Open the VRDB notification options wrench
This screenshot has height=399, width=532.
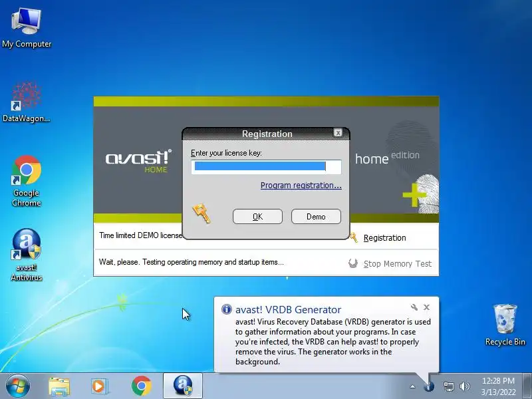(414, 307)
